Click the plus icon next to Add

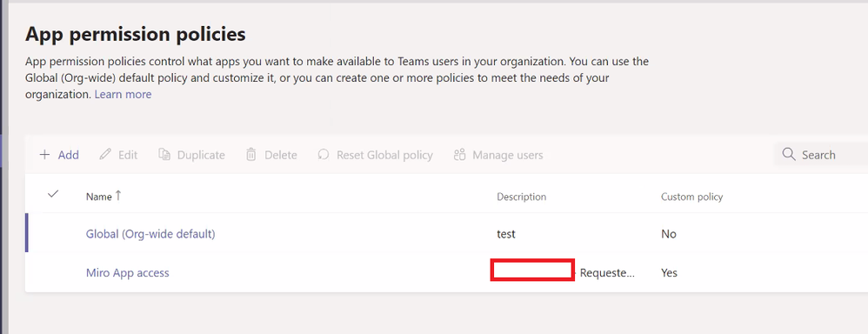pos(45,155)
